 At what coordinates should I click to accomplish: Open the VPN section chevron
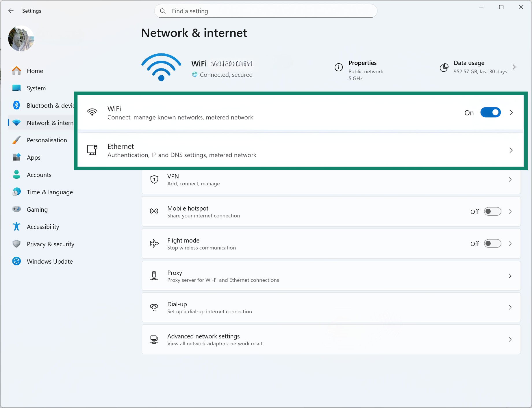[510, 179]
